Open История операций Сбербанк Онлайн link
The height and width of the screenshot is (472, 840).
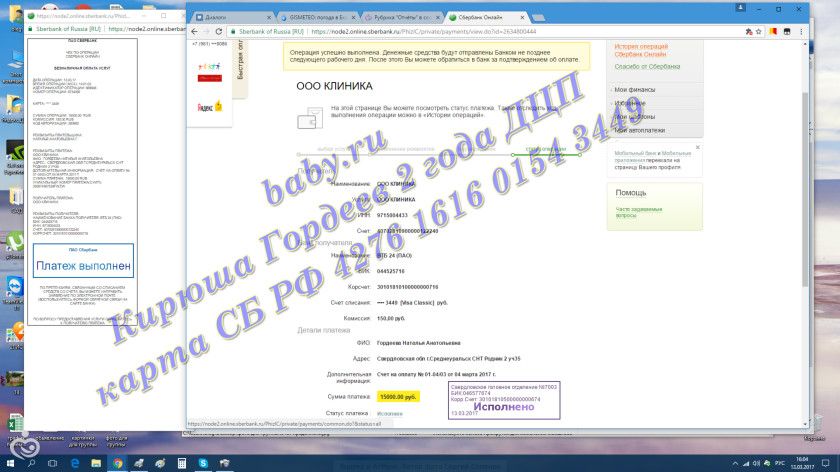[x=641, y=50]
